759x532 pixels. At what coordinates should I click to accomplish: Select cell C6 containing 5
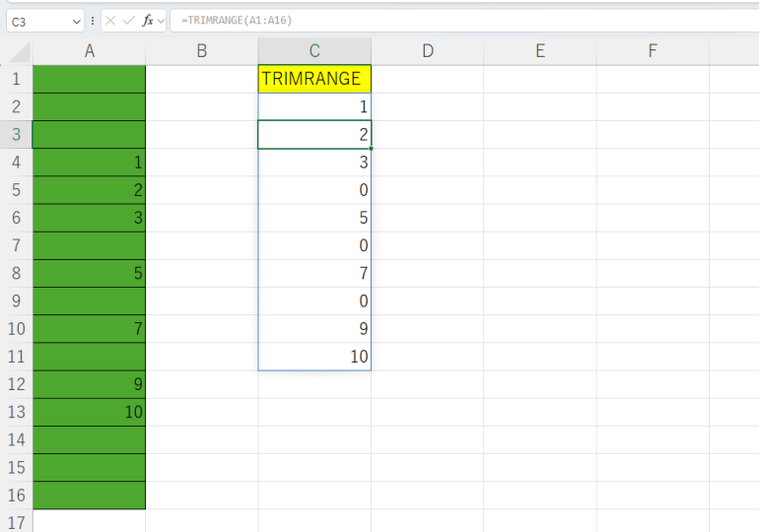(314, 218)
